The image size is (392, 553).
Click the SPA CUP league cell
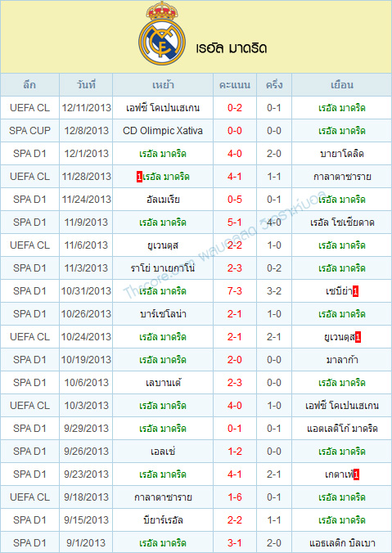29,131
